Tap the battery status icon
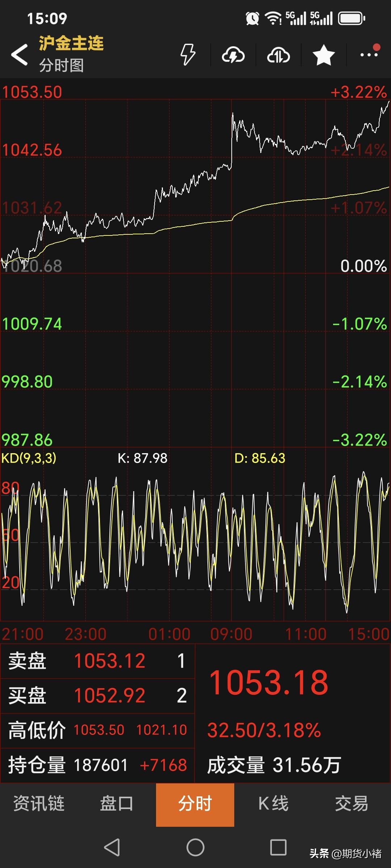The image size is (391, 868). [x=352, y=18]
